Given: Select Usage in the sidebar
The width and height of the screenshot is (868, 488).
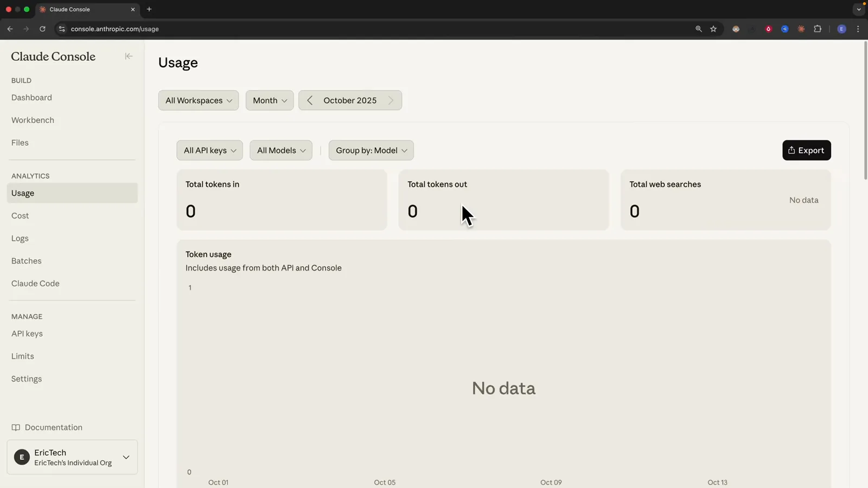Looking at the screenshot, I should click(x=72, y=193).
